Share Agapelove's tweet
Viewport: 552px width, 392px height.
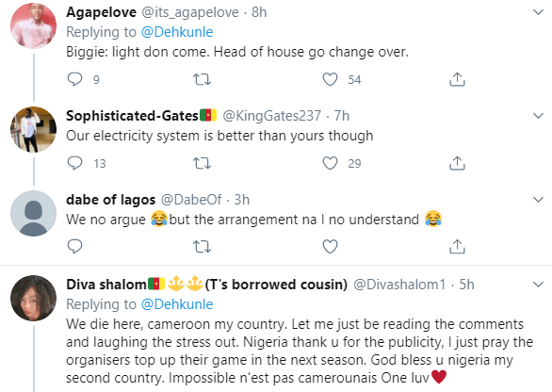(457, 79)
